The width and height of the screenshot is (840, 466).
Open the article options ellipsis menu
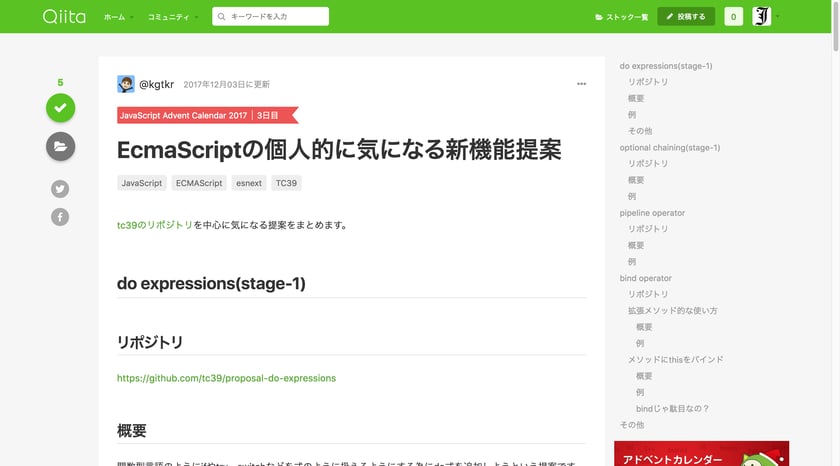(581, 84)
